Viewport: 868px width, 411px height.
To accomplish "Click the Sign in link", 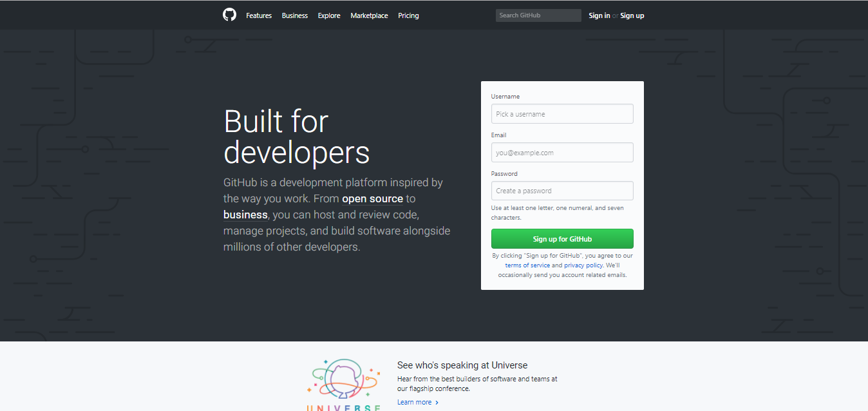I will click(599, 15).
